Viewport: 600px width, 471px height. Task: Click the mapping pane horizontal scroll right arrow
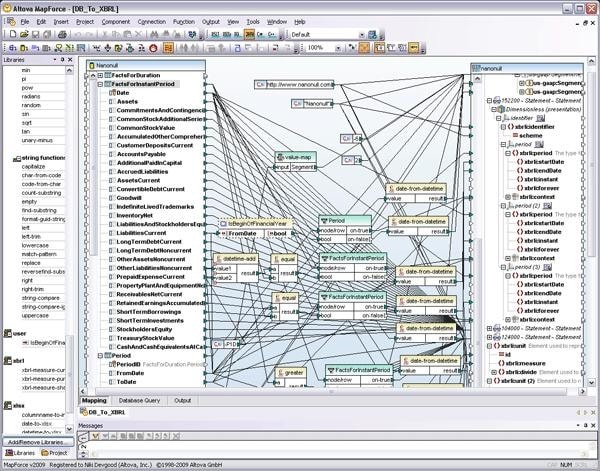[x=582, y=391]
